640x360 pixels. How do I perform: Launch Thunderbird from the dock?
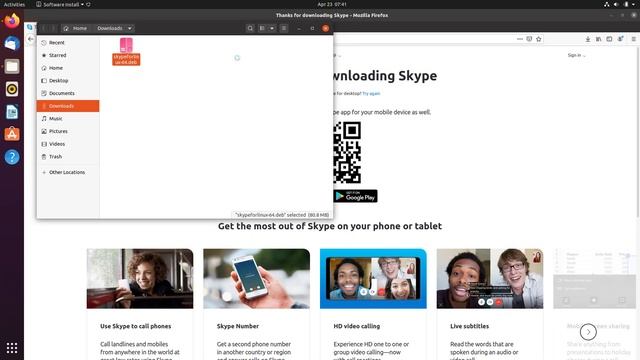coord(12,43)
